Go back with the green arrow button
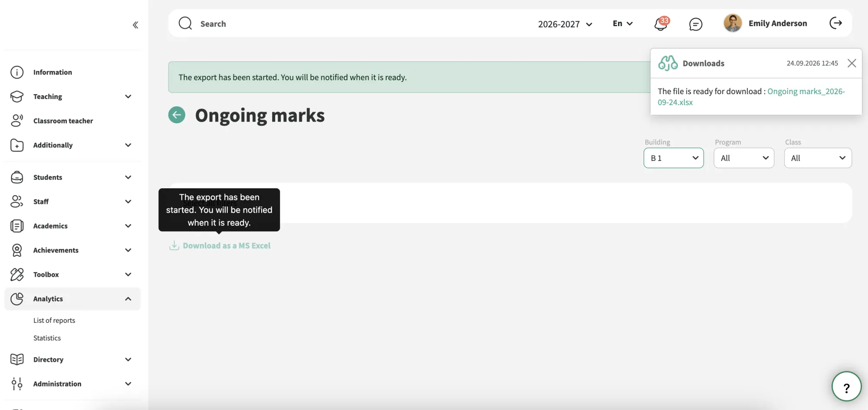 coord(177,115)
